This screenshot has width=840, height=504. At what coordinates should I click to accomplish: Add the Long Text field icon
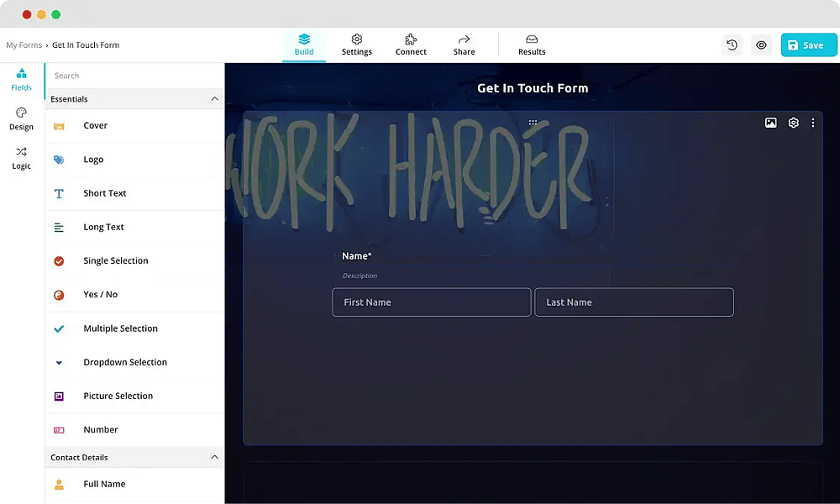[x=59, y=227]
